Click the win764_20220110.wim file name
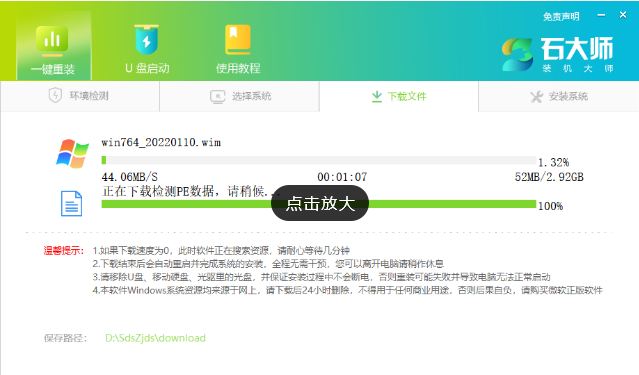Viewport: 639px width, 375px height. (161, 142)
